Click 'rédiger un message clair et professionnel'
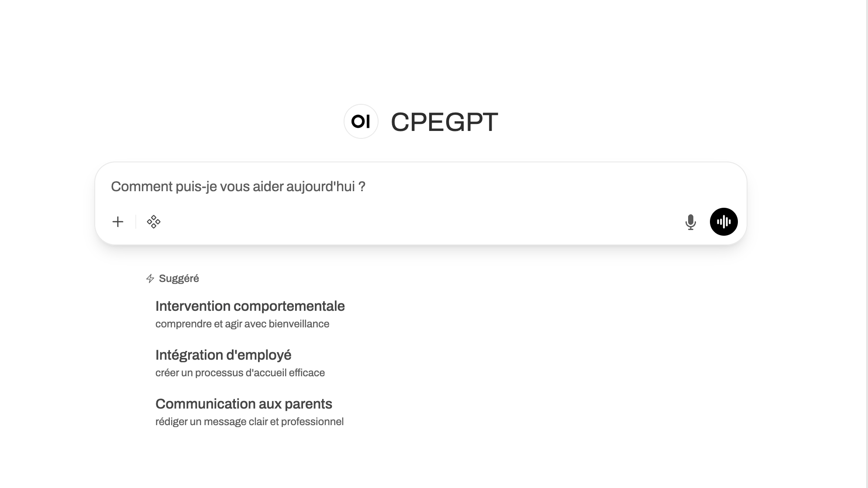The width and height of the screenshot is (868, 488). click(x=249, y=421)
